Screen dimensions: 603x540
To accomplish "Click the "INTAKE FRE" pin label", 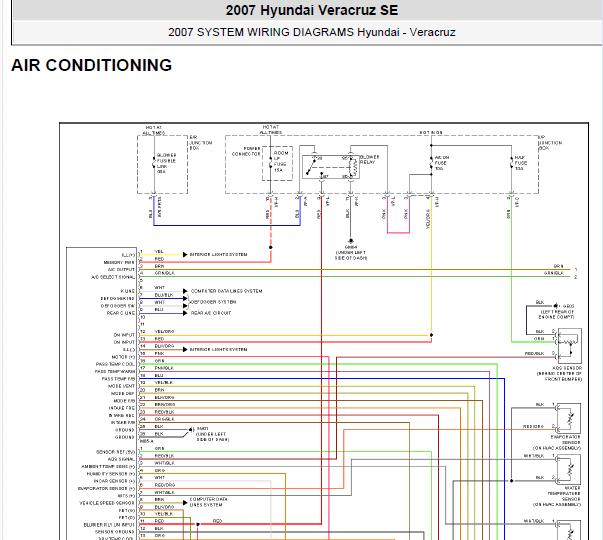I will pyautogui.click(x=122, y=408).
